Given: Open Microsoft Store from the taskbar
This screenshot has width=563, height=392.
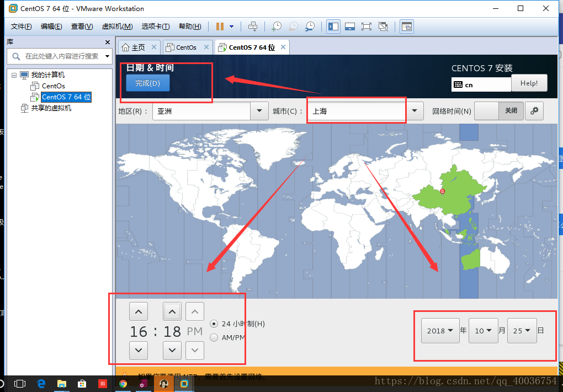Looking at the screenshot, I should 82,384.
